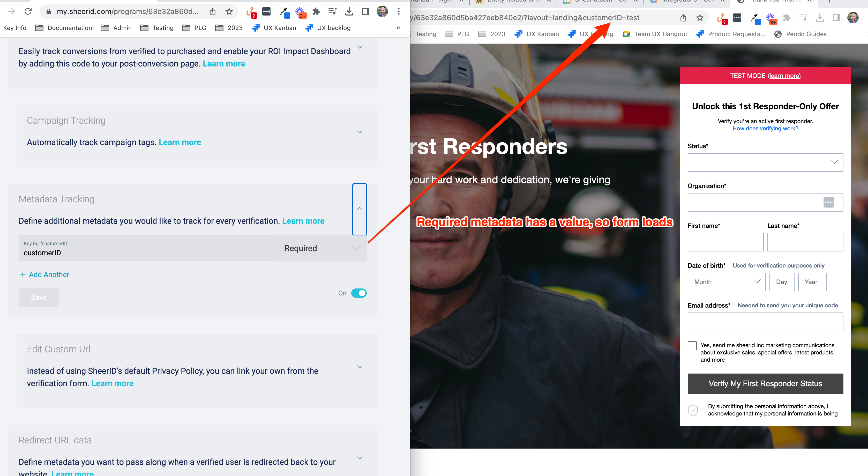Turn off the Metadata Tracking toggle
This screenshot has width=868, height=476.
(x=358, y=293)
